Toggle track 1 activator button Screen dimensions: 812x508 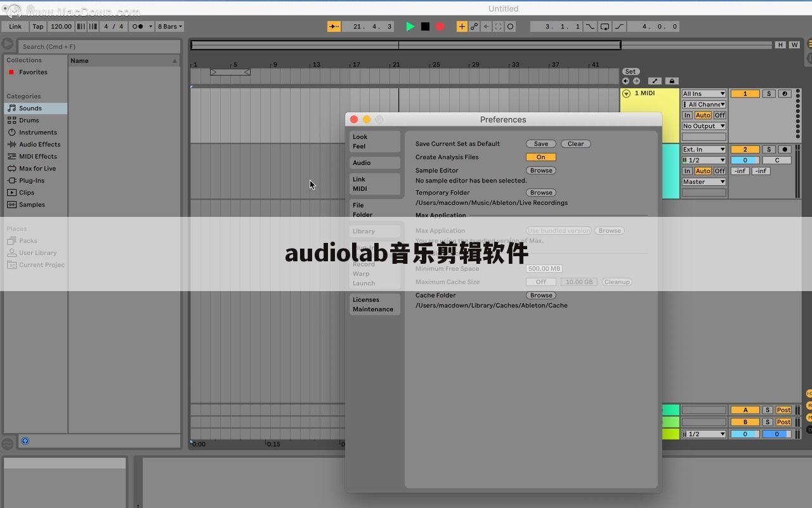745,94
